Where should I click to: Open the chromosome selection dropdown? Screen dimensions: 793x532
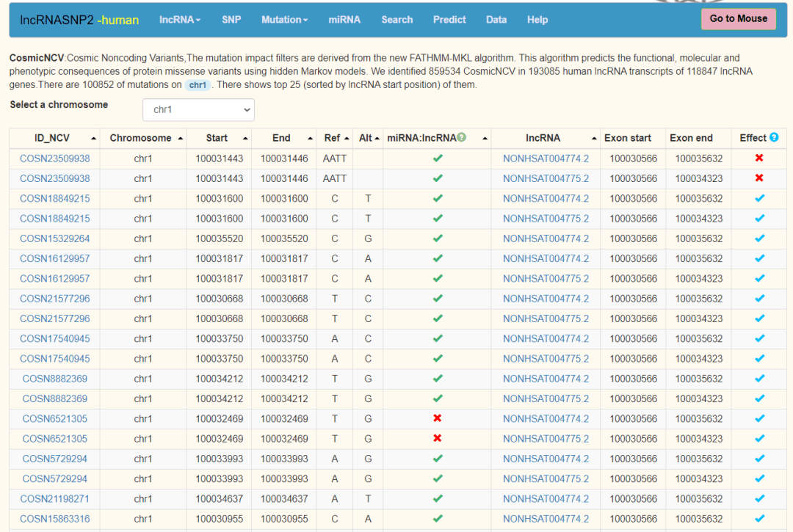pyautogui.click(x=198, y=110)
